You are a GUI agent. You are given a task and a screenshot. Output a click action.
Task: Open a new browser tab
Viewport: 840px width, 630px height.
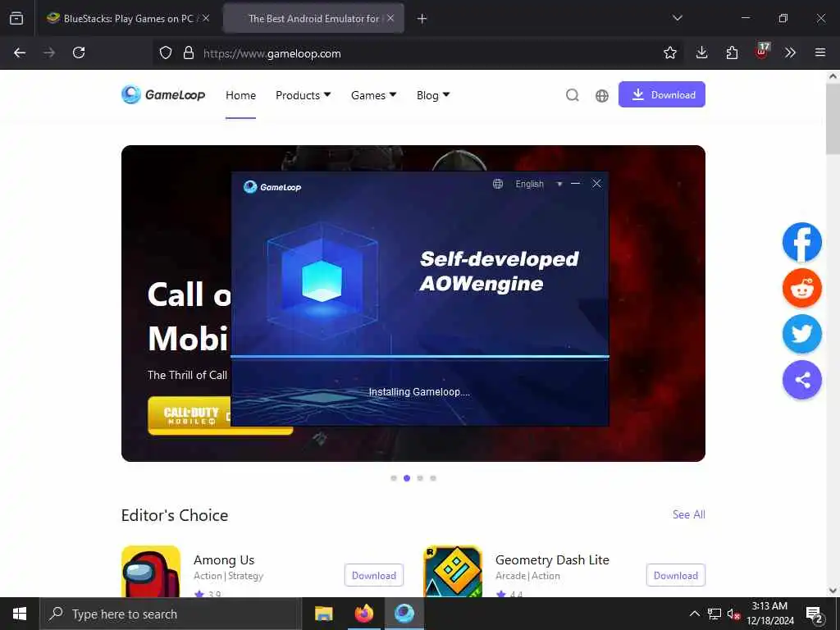click(x=422, y=19)
